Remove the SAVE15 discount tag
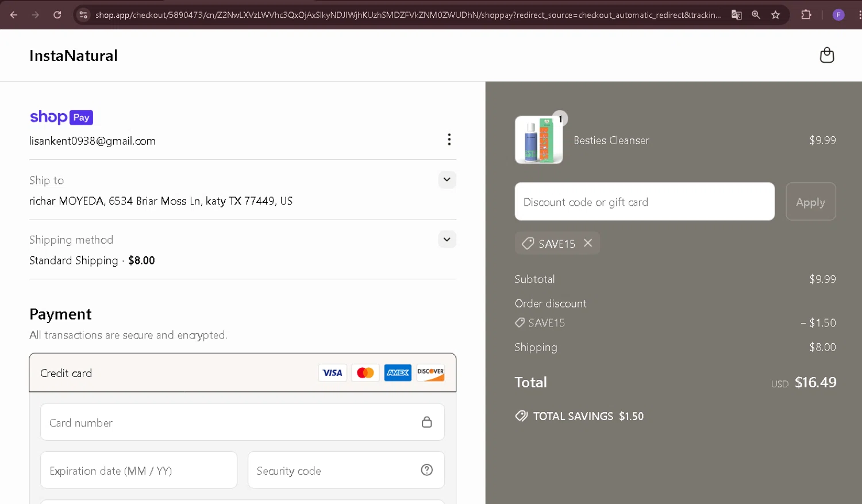The height and width of the screenshot is (504, 862). click(x=588, y=243)
